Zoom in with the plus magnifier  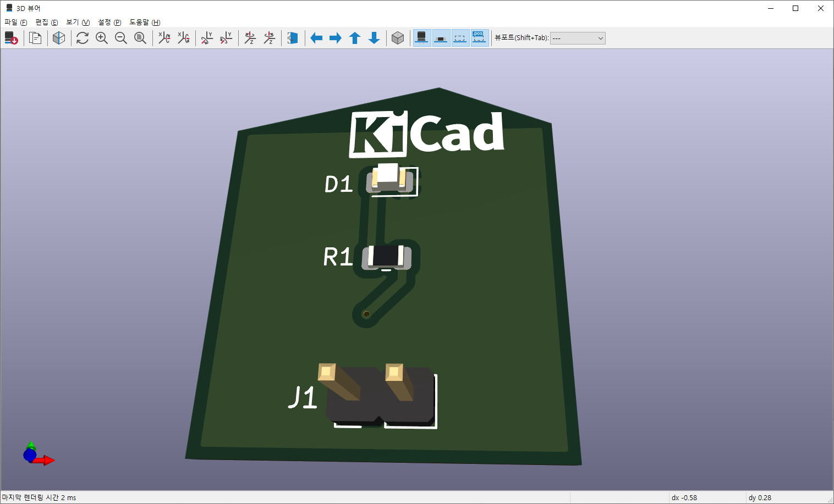(x=102, y=38)
